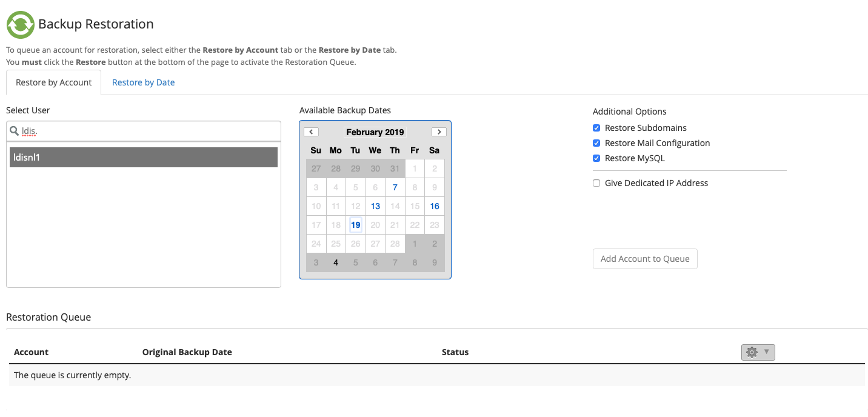Select the highlighted February 19 date
Screen dimensions: 868x417
pos(355,225)
